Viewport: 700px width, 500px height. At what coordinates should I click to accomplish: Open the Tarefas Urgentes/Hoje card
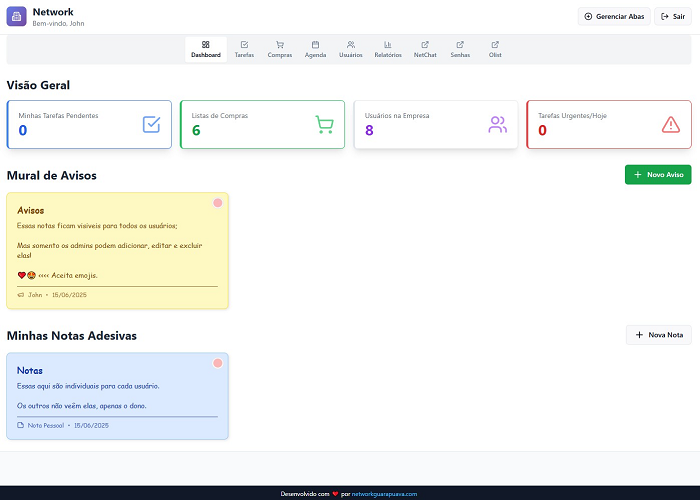click(609, 125)
